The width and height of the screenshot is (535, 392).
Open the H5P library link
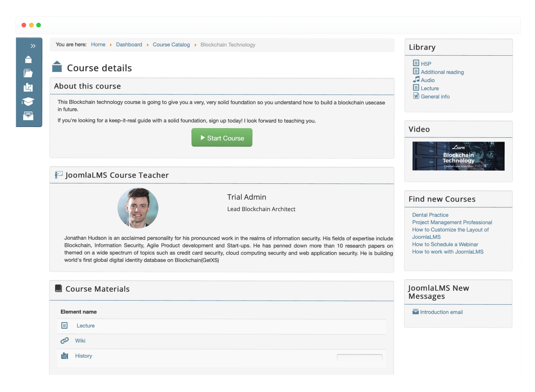click(x=426, y=64)
